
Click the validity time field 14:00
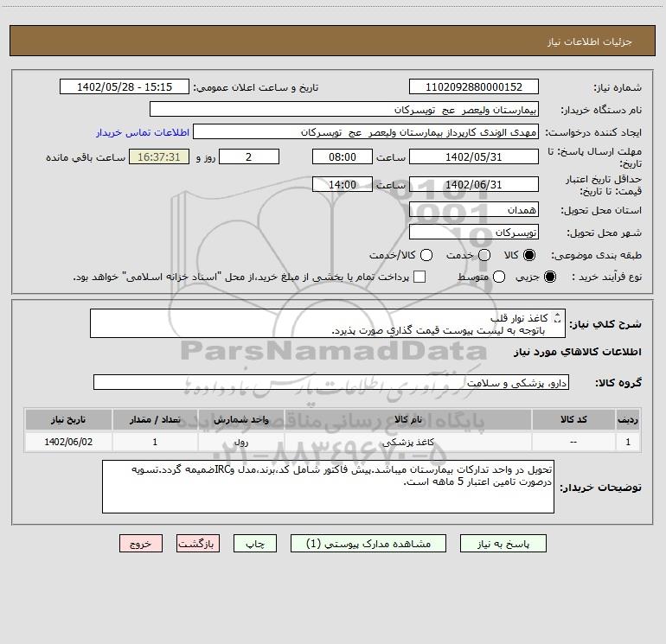tap(343, 184)
